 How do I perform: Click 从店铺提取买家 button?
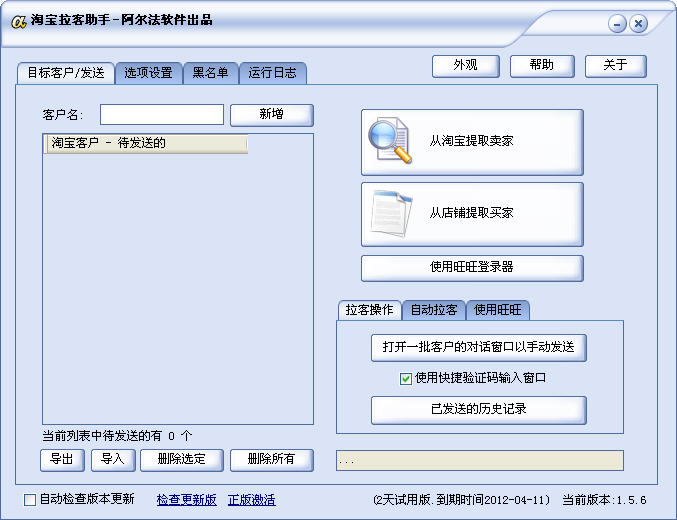472,214
